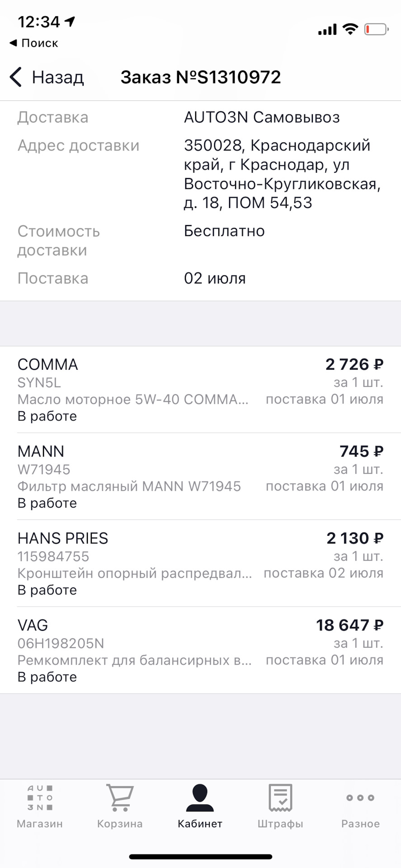Tap the Wi-Fi status icon

[350, 29]
